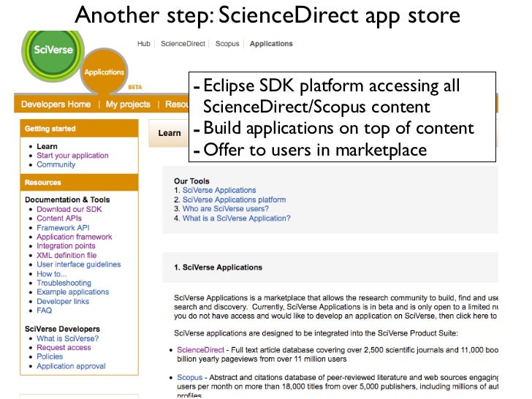Viewport: 532px width, 399px height.
Task: Open ScienceDirect link in product suite list
Action: 200,350
